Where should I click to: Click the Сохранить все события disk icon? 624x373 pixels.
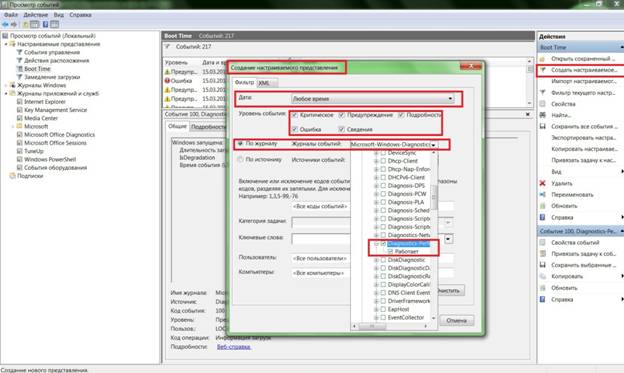pos(542,126)
